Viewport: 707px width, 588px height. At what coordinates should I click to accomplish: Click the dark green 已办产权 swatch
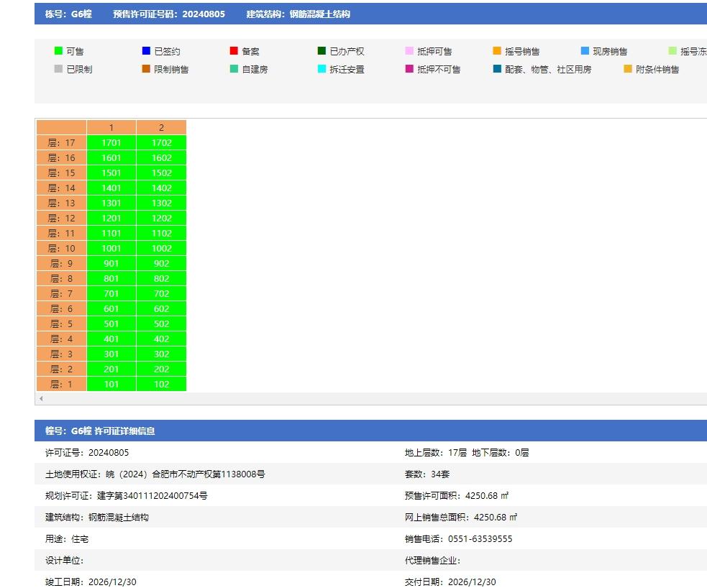pyautogui.click(x=321, y=51)
